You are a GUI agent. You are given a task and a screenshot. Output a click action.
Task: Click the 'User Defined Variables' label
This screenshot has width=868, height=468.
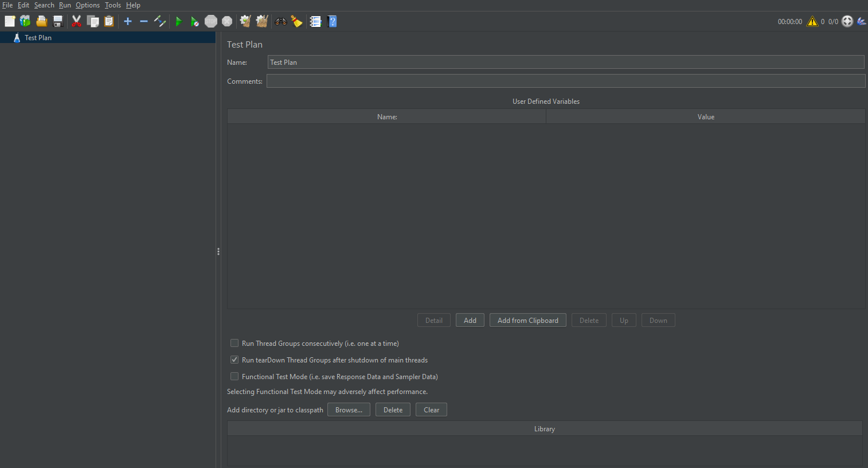coord(546,101)
